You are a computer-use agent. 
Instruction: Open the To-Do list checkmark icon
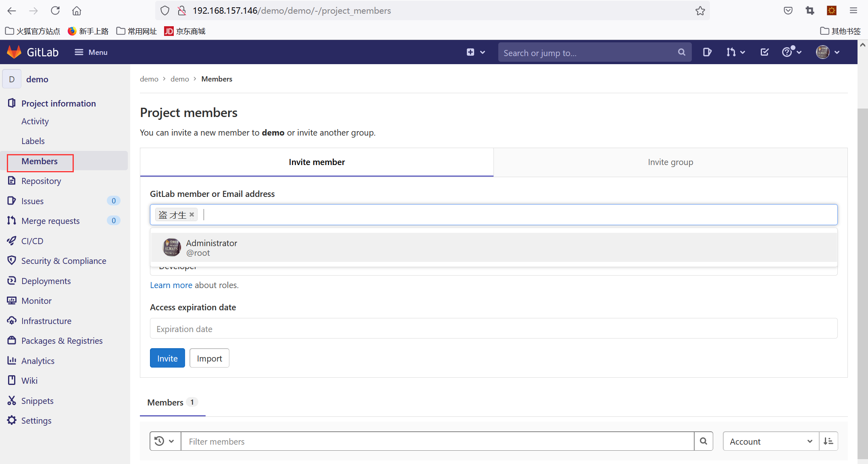tap(764, 52)
